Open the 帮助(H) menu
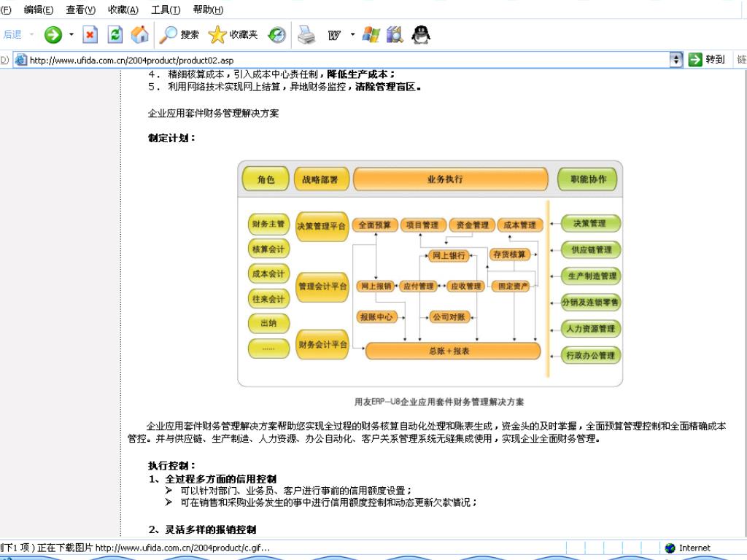This screenshot has width=747, height=560. tap(208, 9)
